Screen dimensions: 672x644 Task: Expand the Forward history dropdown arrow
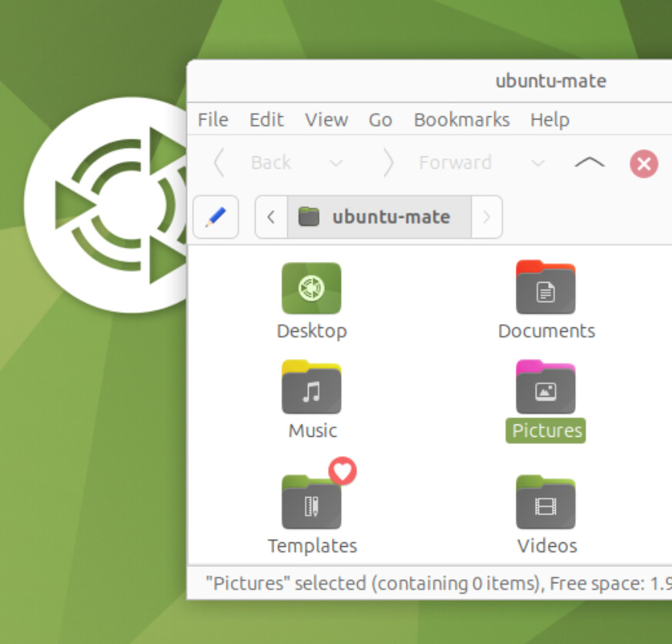click(x=538, y=163)
